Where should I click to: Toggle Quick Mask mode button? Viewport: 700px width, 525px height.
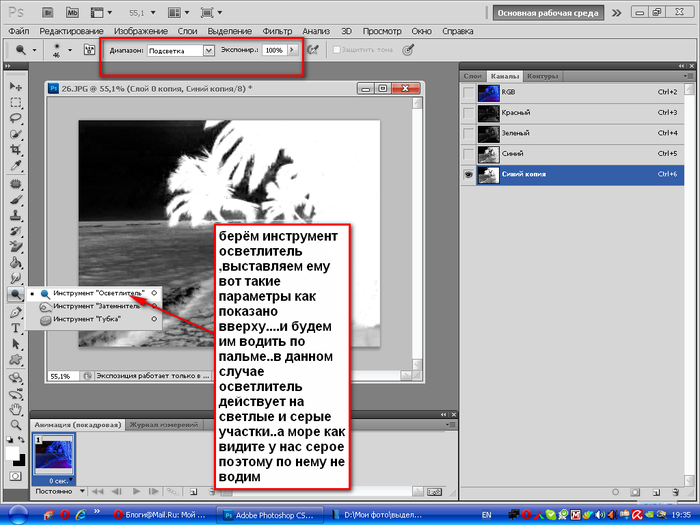(x=15, y=476)
